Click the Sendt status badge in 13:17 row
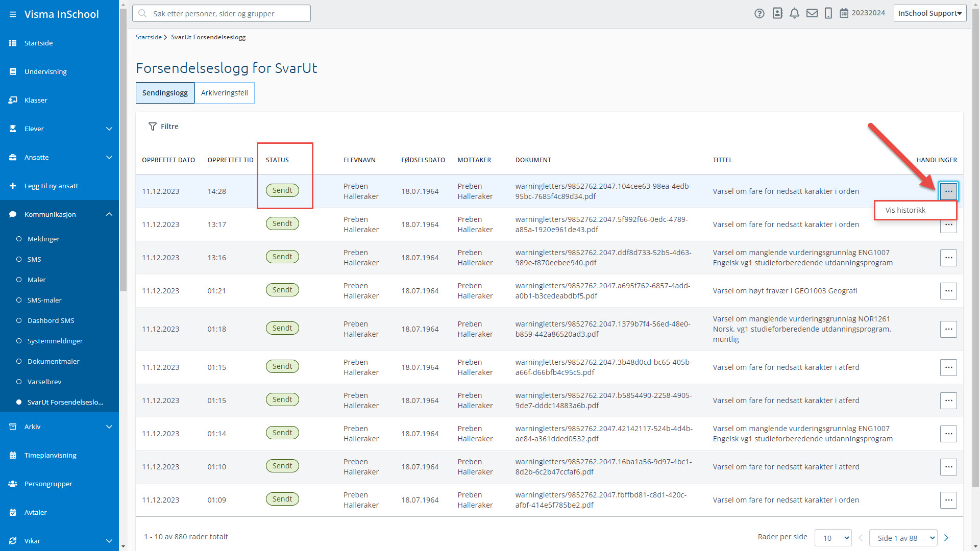Viewport: 980px width, 551px height. [282, 223]
